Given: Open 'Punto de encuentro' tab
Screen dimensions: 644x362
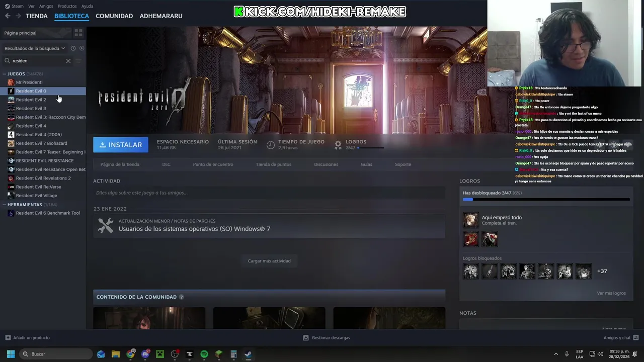Looking at the screenshot, I should click(213, 164).
